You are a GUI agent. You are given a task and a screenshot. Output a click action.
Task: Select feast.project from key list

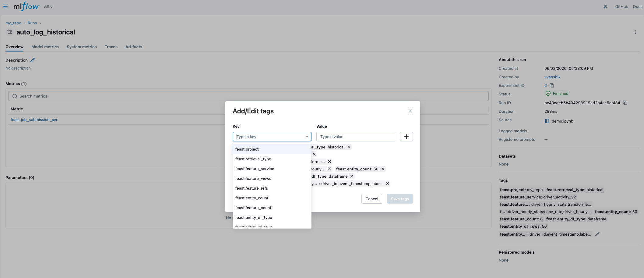pos(272,149)
